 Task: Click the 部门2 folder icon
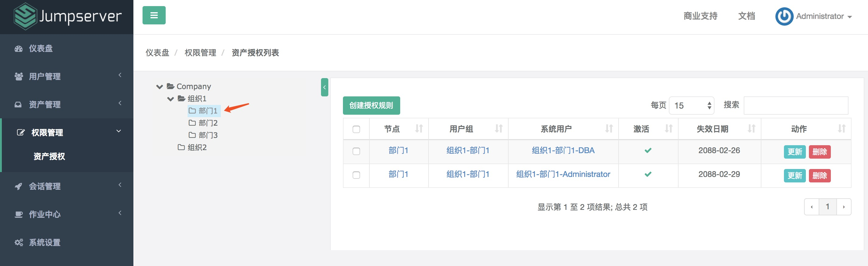tap(192, 123)
